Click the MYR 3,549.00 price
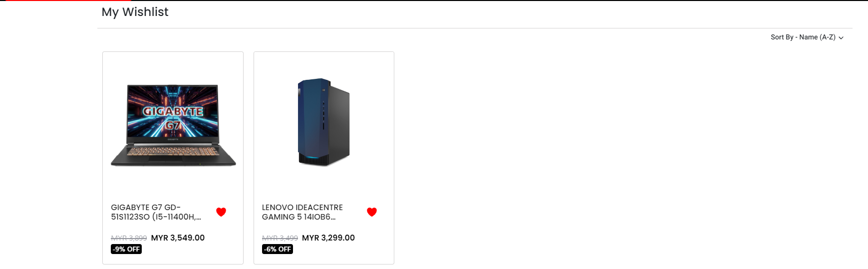The image size is (868, 269). tap(178, 238)
